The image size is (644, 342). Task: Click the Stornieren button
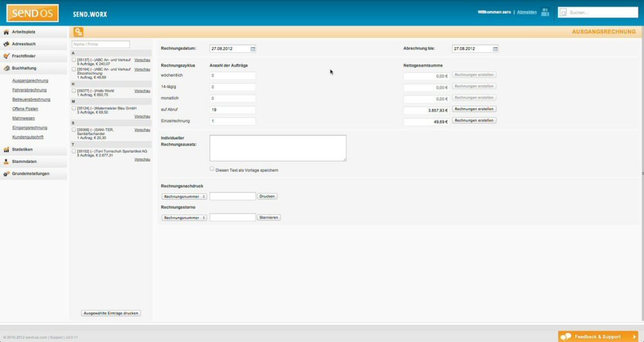269,218
